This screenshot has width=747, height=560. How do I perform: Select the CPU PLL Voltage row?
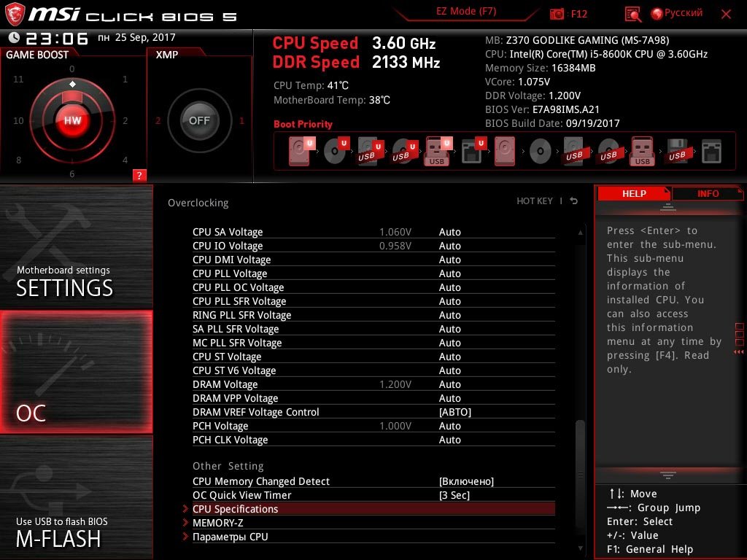[x=373, y=273]
